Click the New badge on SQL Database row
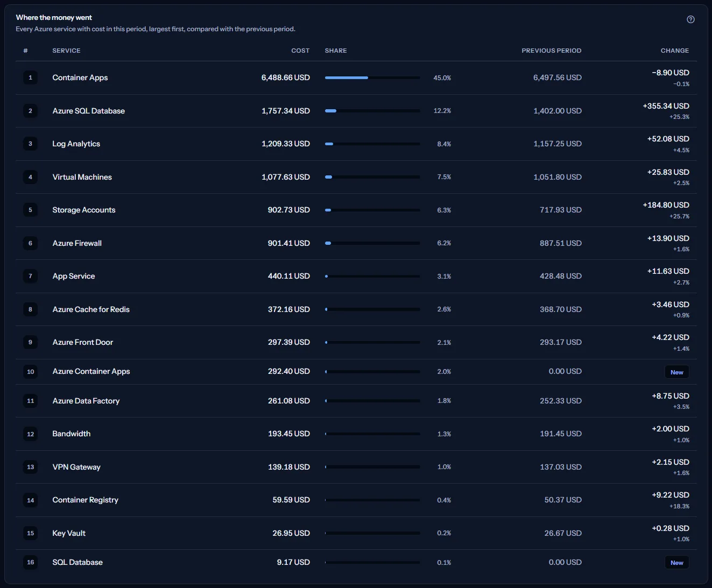 (676, 563)
